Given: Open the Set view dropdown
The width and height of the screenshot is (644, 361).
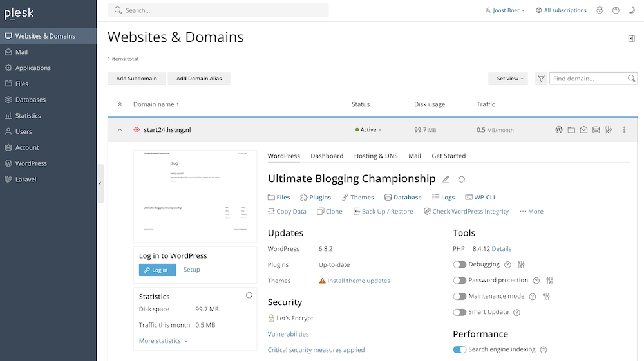Looking at the screenshot, I should point(508,79).
